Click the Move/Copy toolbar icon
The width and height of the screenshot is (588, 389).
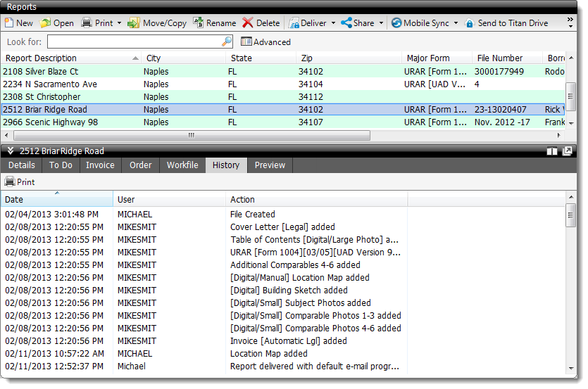134,23
